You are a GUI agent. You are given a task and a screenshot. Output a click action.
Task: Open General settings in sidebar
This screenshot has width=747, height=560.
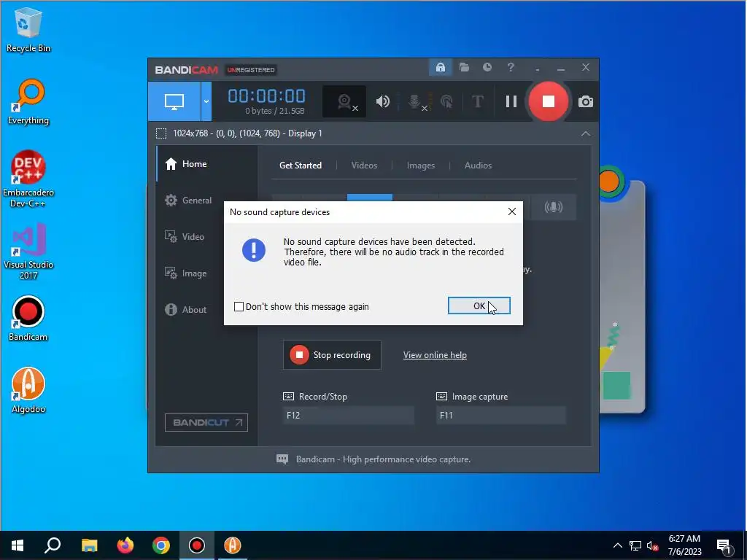[206, 201]
